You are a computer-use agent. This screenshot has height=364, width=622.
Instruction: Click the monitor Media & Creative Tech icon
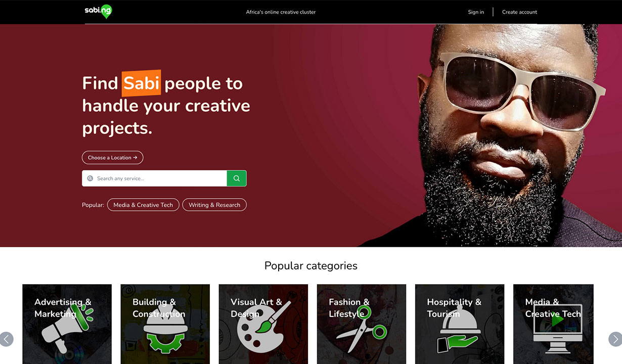pos(558,329)
